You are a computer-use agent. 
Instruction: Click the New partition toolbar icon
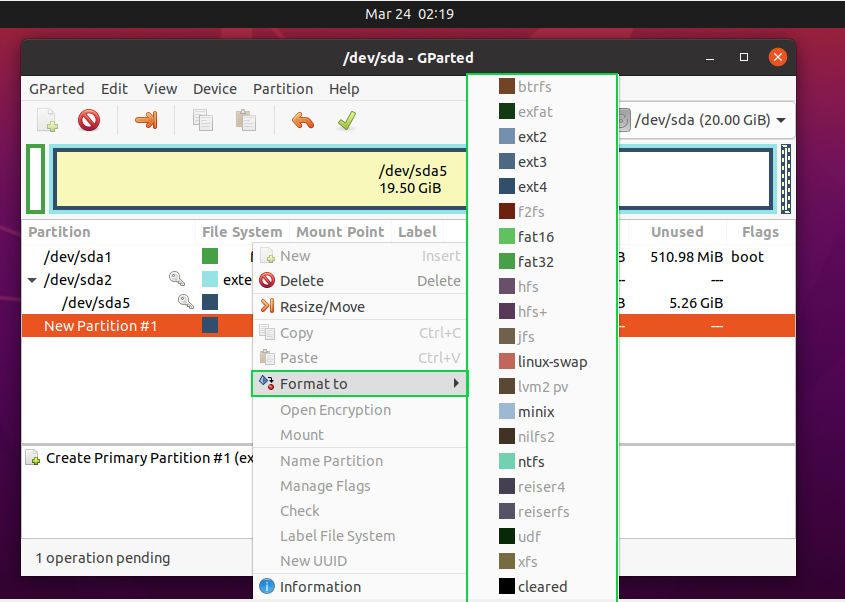(47, 120)
